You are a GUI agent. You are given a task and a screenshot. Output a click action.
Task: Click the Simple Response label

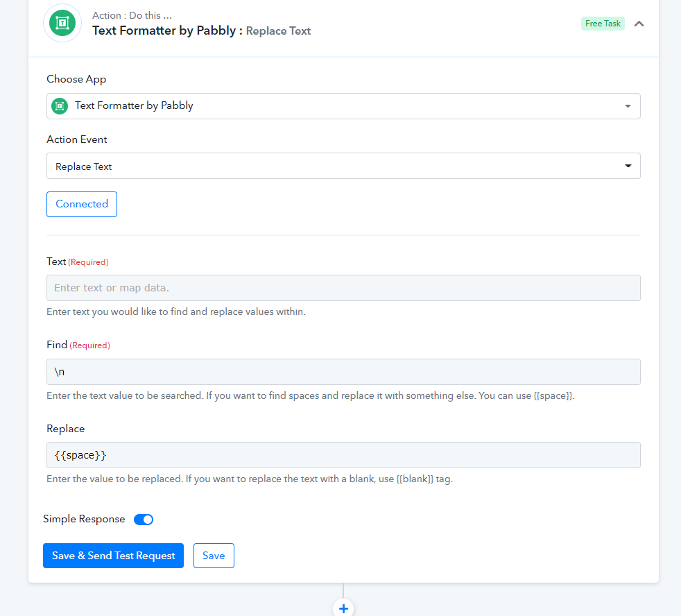[84, 519]
